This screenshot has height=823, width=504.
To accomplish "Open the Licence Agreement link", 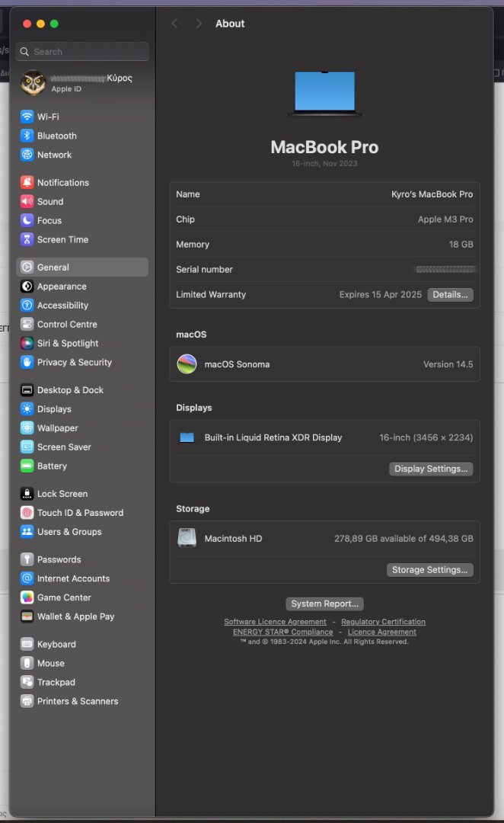I will coord(381,632).
